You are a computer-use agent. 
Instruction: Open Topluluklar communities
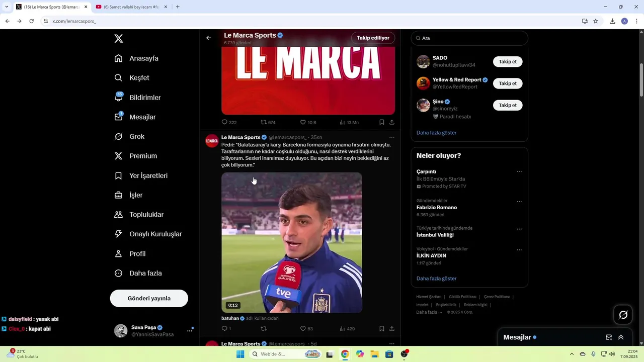pyautogui.click(x=139, y=215)
